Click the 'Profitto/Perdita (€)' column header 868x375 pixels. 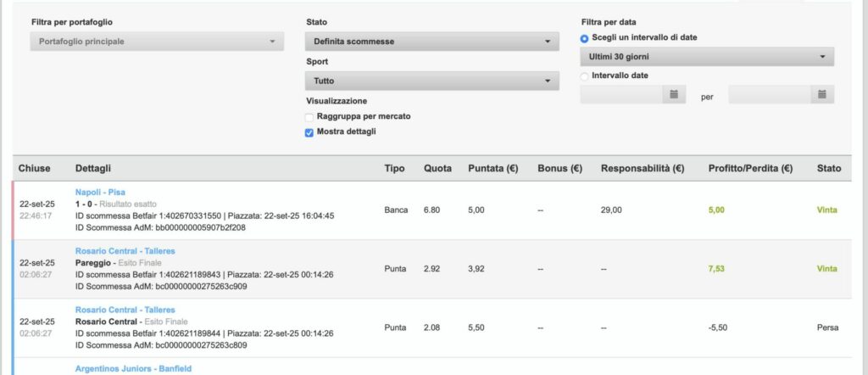click(x=750, y=169)
